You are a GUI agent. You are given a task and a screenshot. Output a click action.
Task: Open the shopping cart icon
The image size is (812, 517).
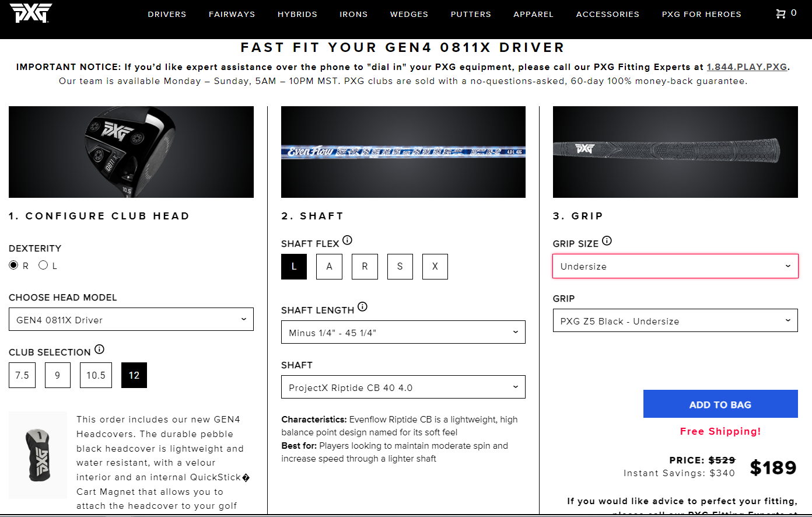click(780, 13)
